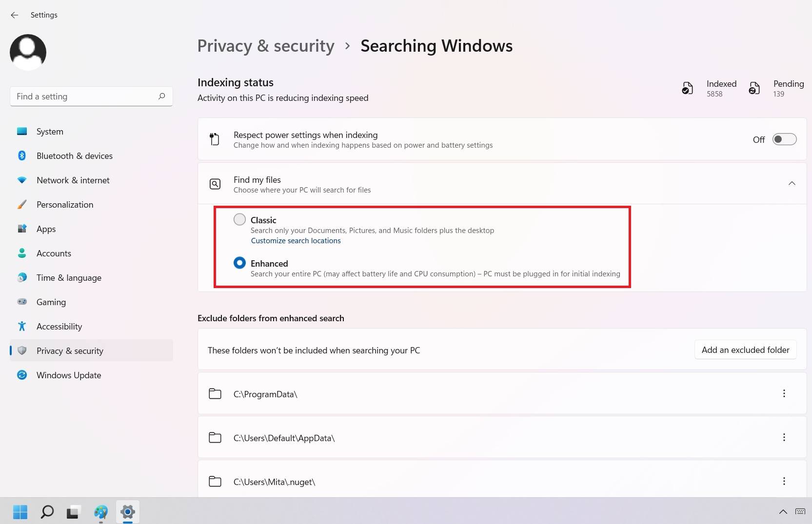The height and width of the screenshot is (524, 812).
Task: Select the Enhanced search option
Action: 239,263
